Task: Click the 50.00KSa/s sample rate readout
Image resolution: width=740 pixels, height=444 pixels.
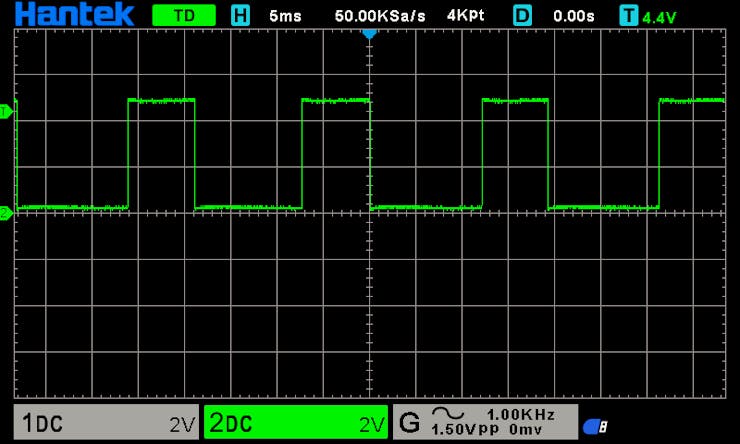Action: pyautogui.click(x=380, y=16)
